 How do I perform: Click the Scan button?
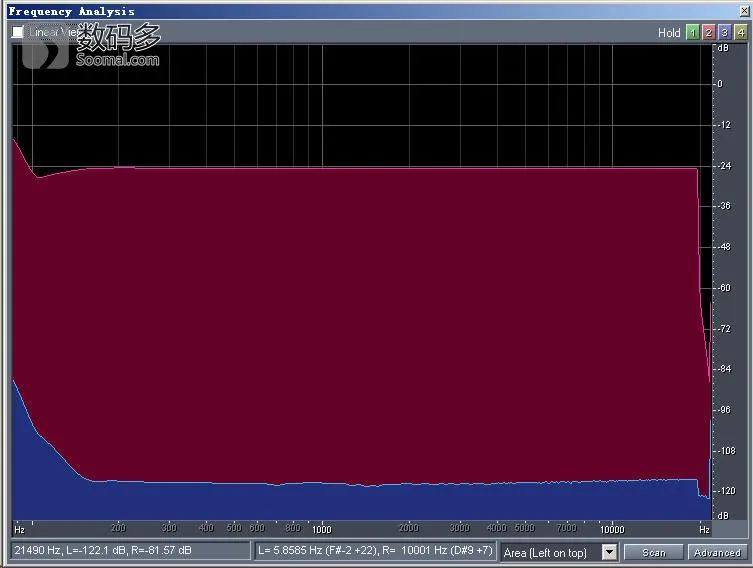(654, 552)
